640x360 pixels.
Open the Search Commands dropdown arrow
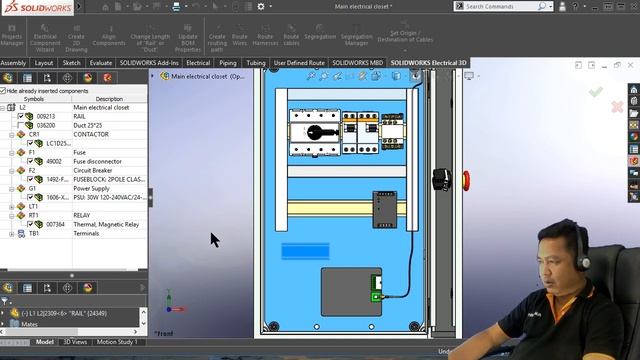(x=551, y=7)
